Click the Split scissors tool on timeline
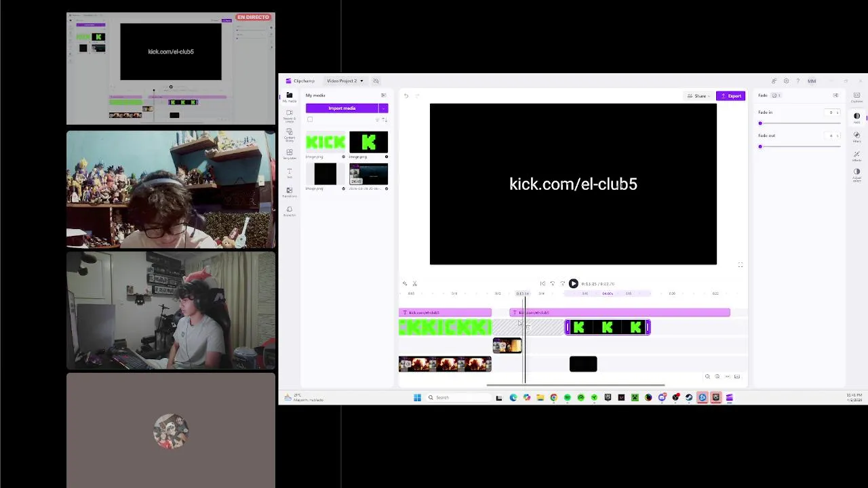 [415, 284]
